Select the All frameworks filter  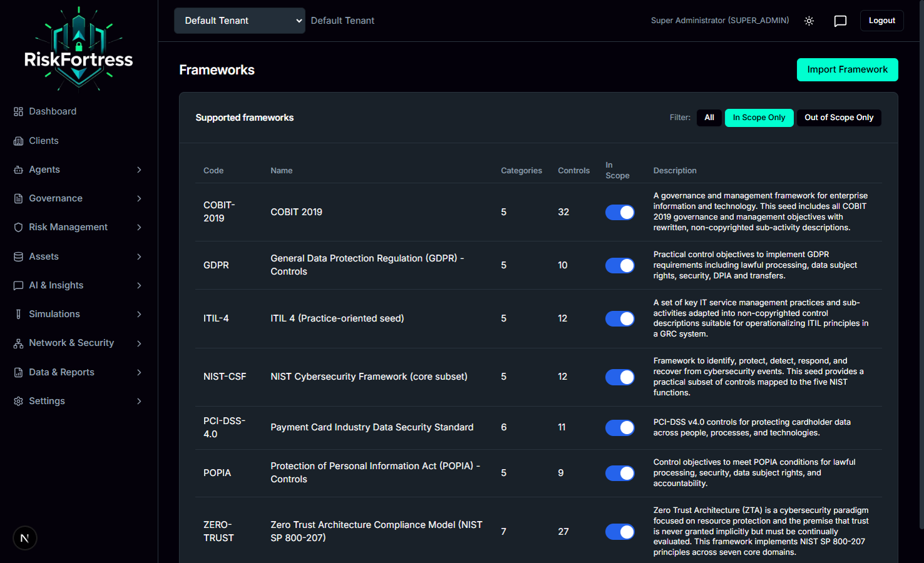click(709, 118)
